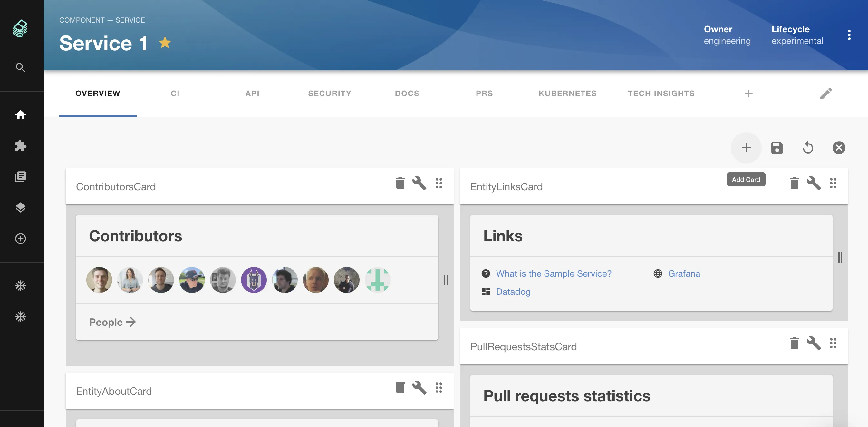This screenshot has width=868, height=427.
Task: Click the Add Card plus button
Action: tap(746, 148)
